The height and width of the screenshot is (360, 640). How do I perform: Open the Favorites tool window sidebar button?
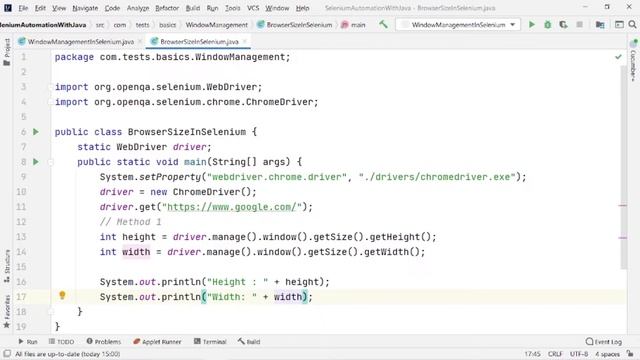(x=7, y=311)
